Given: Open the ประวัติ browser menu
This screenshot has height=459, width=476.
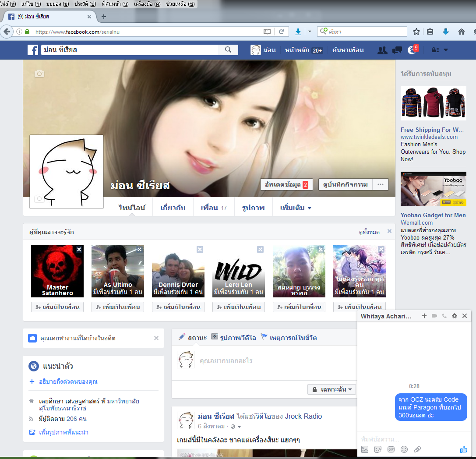Looking at the screenshot, I should click(x=85, y=4).
